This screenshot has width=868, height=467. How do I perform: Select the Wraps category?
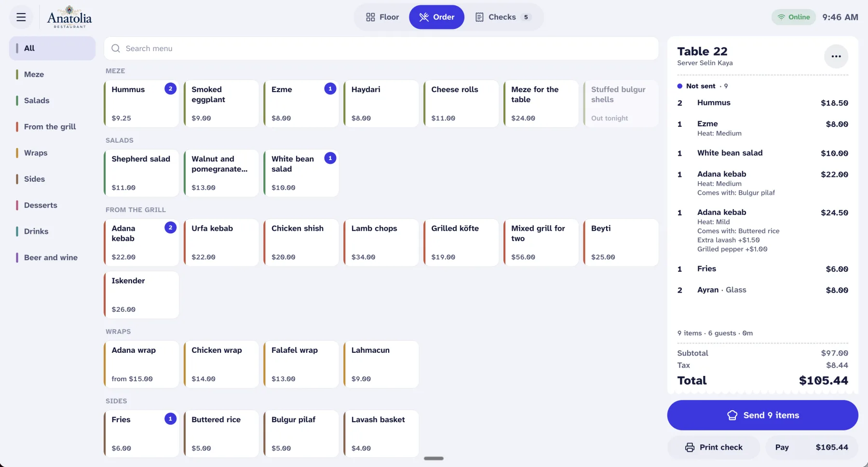click(52, 153)
